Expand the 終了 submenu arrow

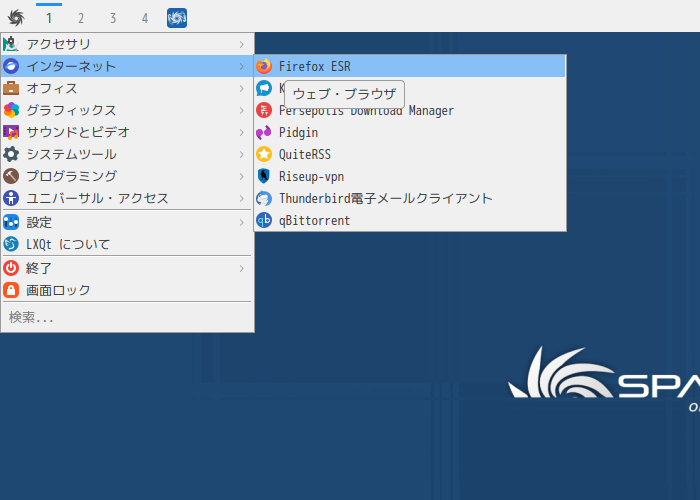[x=242, y=268]
